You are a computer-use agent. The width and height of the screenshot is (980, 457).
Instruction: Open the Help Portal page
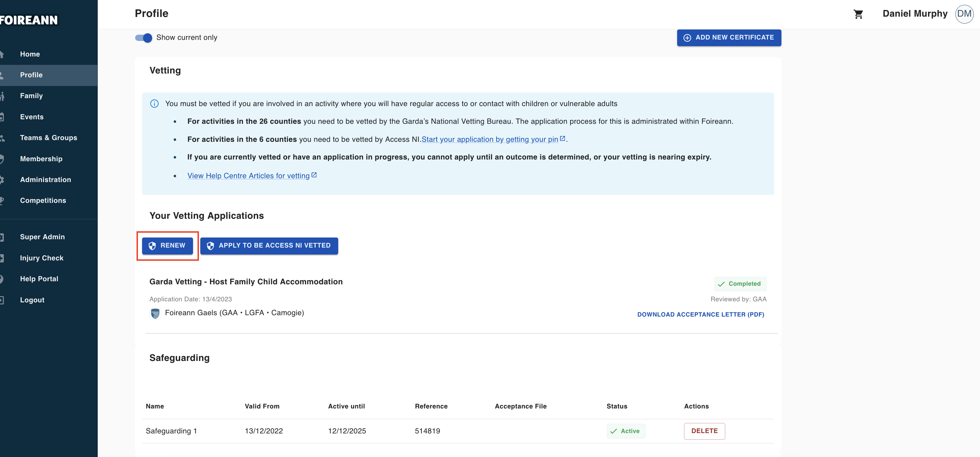tap(39, 279)
